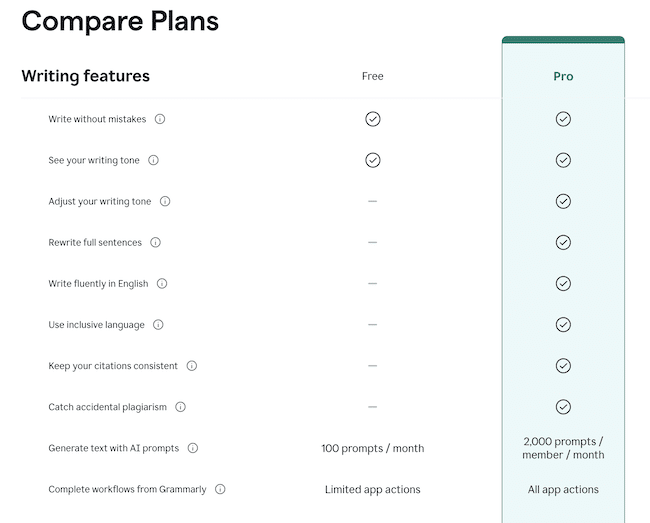Image resolution: width=650 pixels, height=523 pixels.
Task: Click Pro checkmark for Keep your citations consistent
Action: point(563,366)
